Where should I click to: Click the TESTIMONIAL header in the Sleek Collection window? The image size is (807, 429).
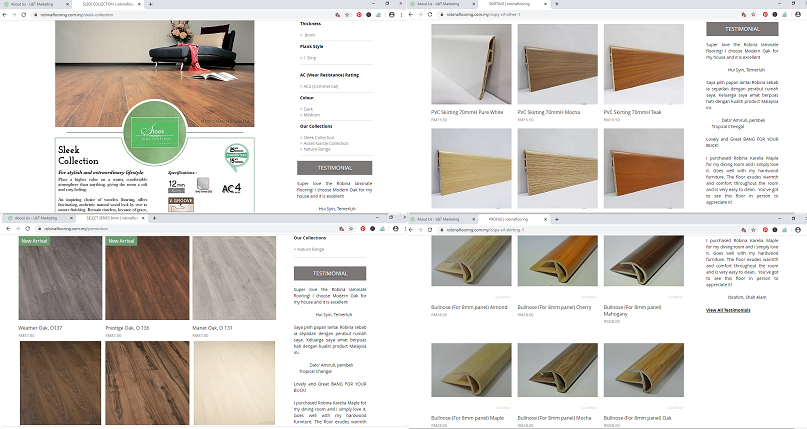[335, 168]
